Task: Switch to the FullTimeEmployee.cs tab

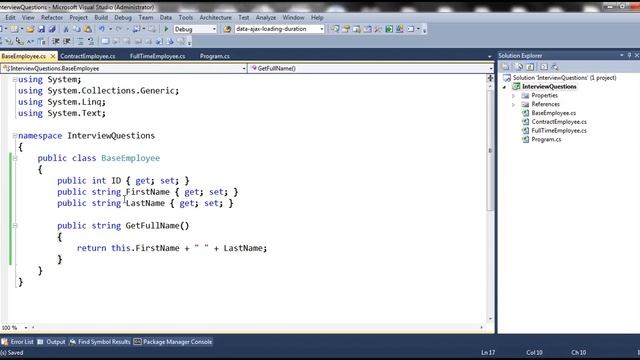Action: pos(158,56)
